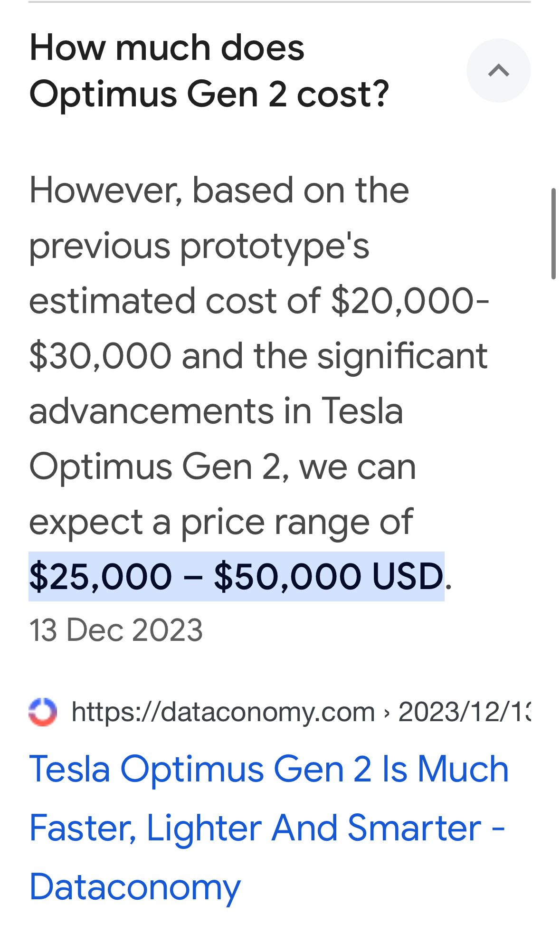The width and height of the screenshot is (560, 943).
Task: Tap the 'How much does Optimus Gen 2 cost?' heading
Action: pyautogui.click(x=209, y=71)
